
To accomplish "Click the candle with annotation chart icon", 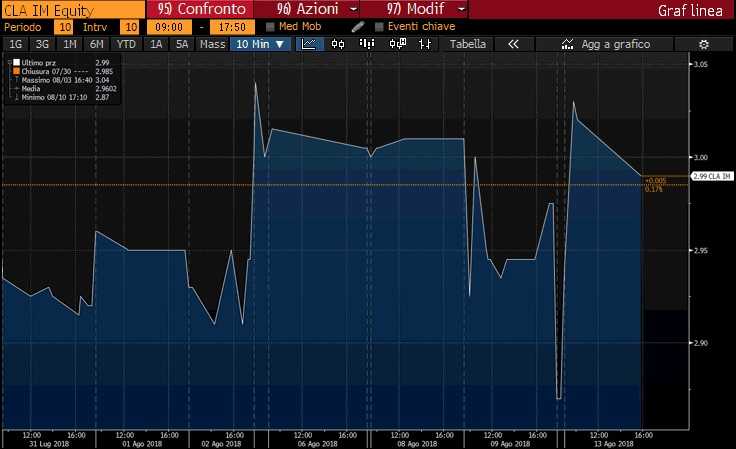I will point(398,44).
